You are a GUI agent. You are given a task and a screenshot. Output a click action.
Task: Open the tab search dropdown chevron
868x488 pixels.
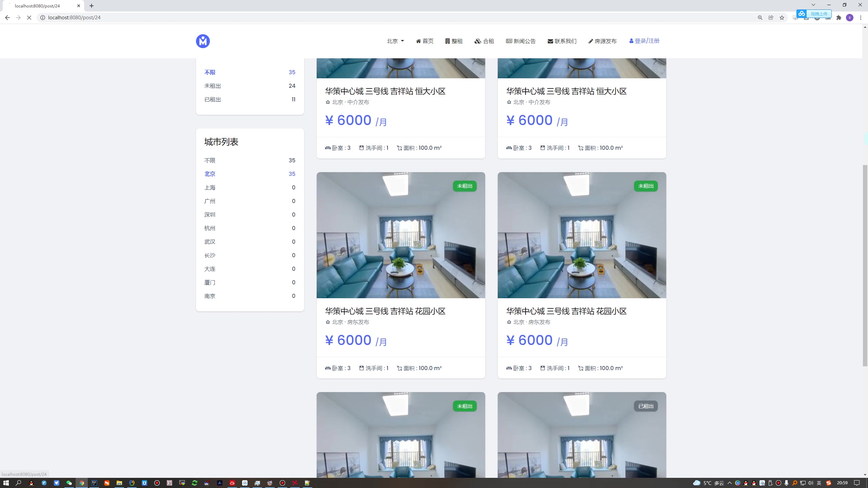813,5
